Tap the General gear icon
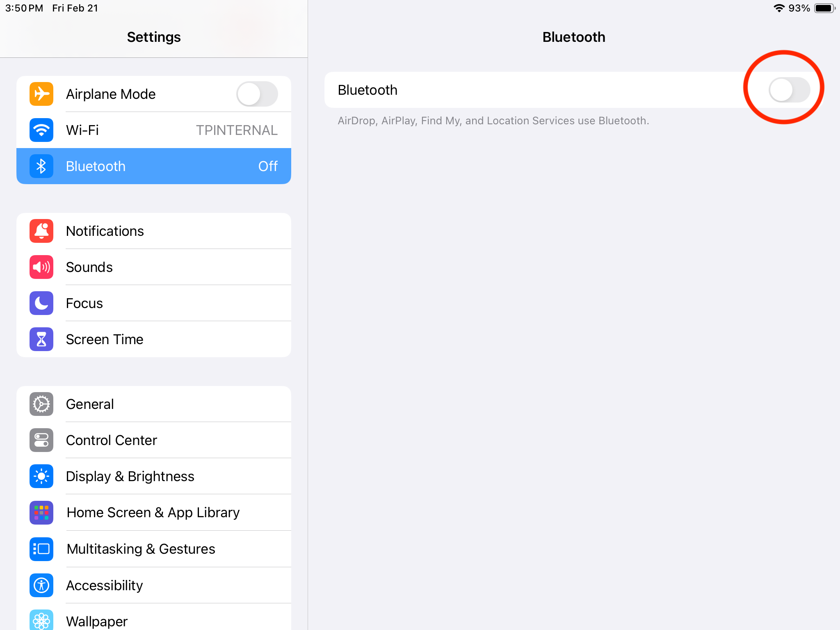 click(41, 404)
